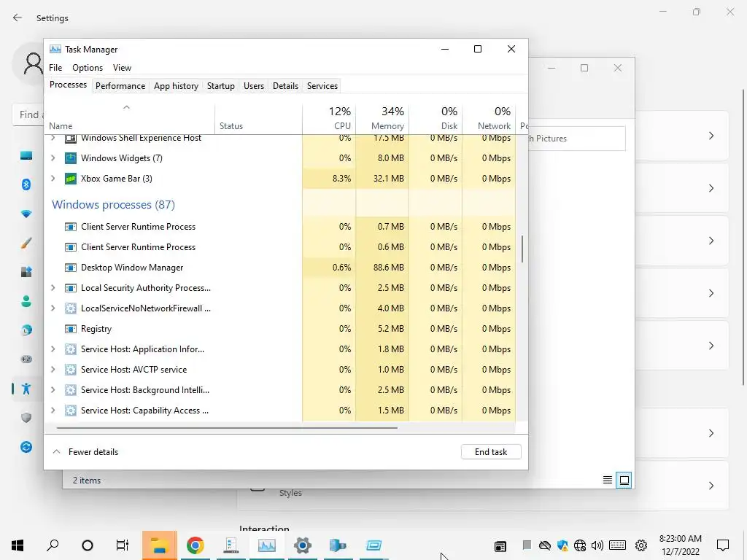The height and width of the screenshot is (560, 747).
Task: Click the Settings back arrow
Action: (18, 17)
